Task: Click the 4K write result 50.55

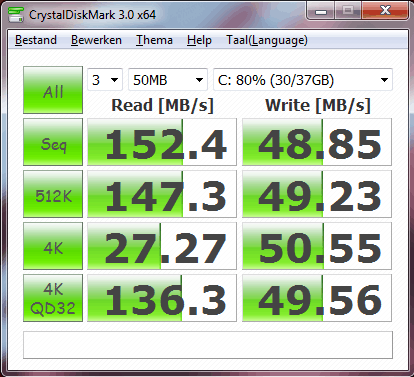Action: 317,246
